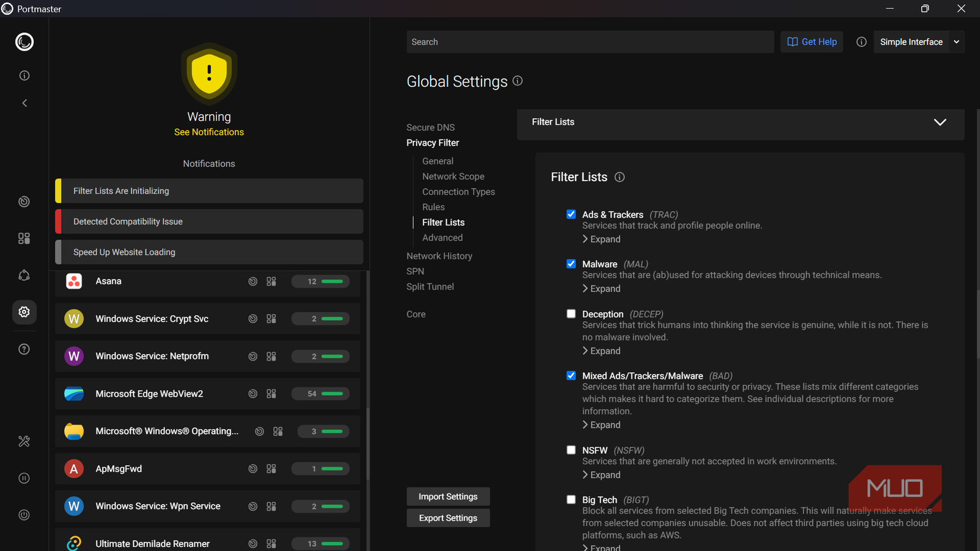Image resolution: width=980 pixels, height=551 pixels.
Task: Click Ultimate Demilade Renamer bar showing 13
Action: pos(320,544)
